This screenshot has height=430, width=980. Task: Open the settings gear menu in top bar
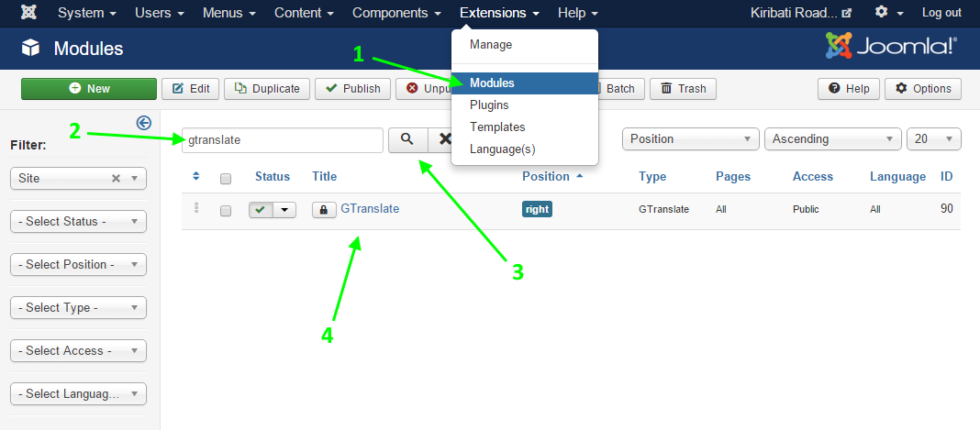[882, 13]
